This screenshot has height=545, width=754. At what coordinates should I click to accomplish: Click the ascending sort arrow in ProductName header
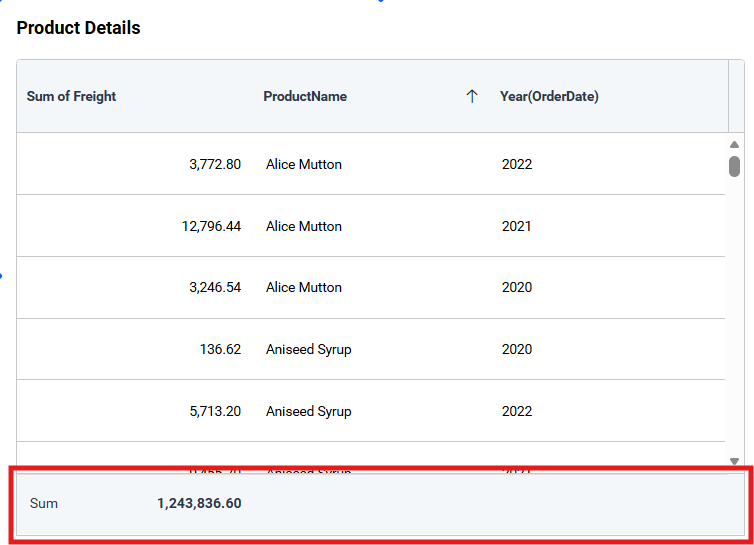tap(472, 97)
